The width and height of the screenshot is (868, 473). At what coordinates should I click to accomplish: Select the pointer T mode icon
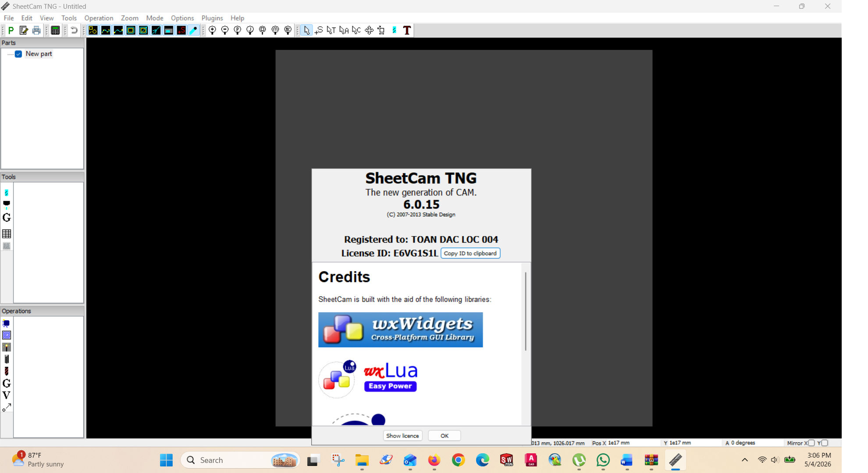tap(331, 30)
